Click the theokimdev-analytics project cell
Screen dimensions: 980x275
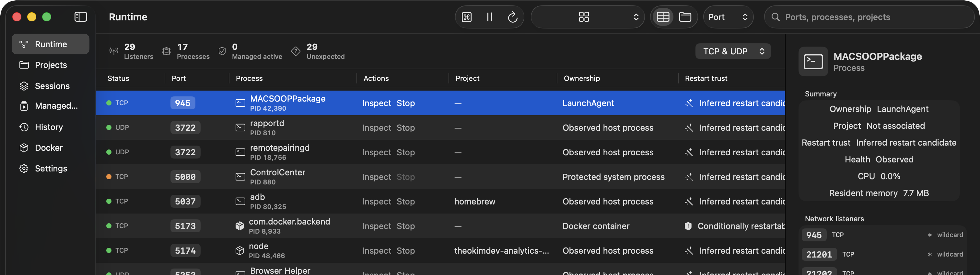pos(501,251)
